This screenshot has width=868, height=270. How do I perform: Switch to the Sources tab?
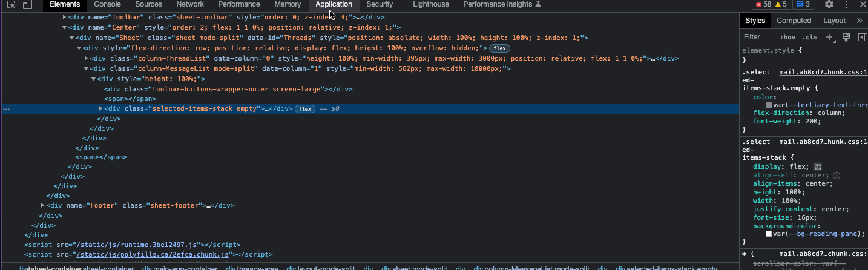(148, 4)
